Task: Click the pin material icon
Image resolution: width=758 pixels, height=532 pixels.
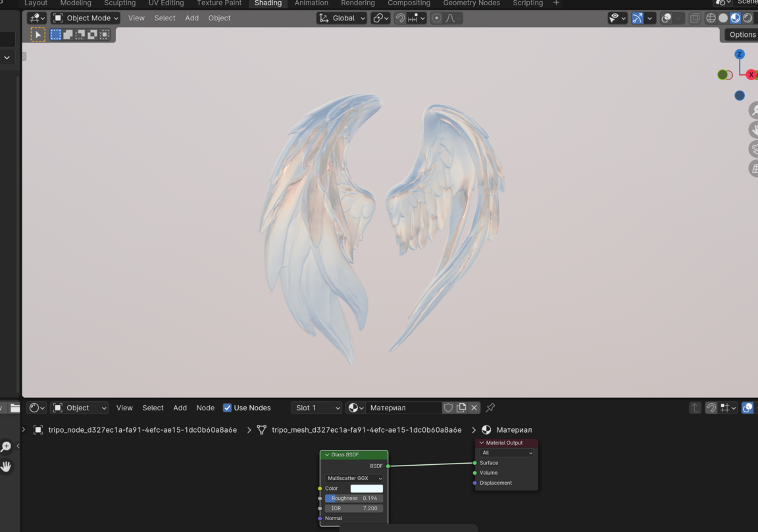Action: click(x=490, y=408)
